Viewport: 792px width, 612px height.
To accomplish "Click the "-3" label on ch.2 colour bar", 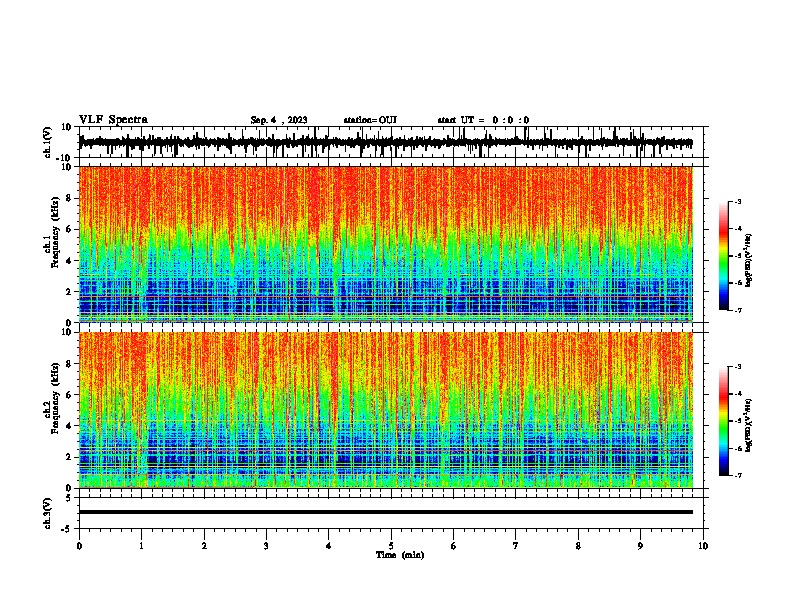I will coord(738,367).
